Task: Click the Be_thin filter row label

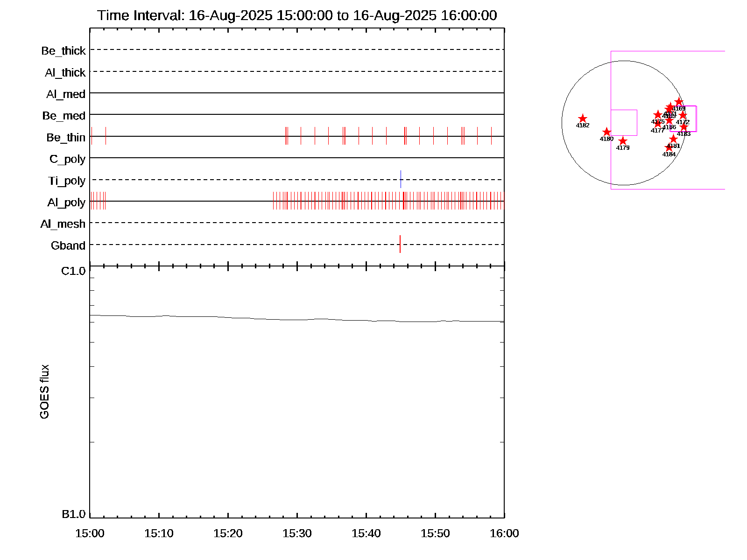Action: pyautogui.click(x=66, y=137)
